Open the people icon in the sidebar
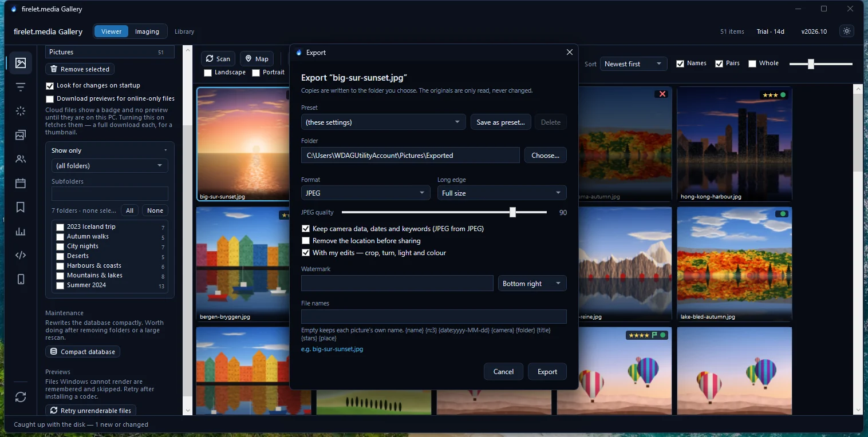Screen dimensions: 868x437 click(x=21, y=159)
